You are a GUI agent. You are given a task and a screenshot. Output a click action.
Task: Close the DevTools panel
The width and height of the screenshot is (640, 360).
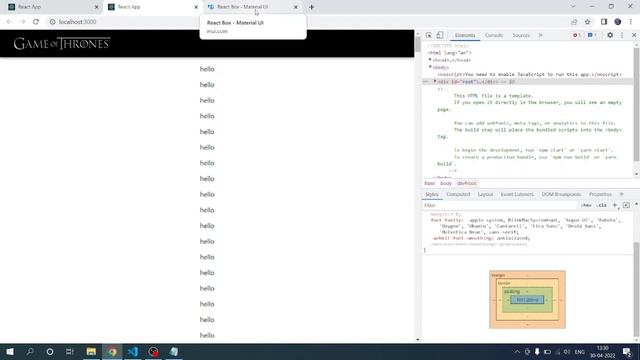pyautogui.click(x=634, y=36)
